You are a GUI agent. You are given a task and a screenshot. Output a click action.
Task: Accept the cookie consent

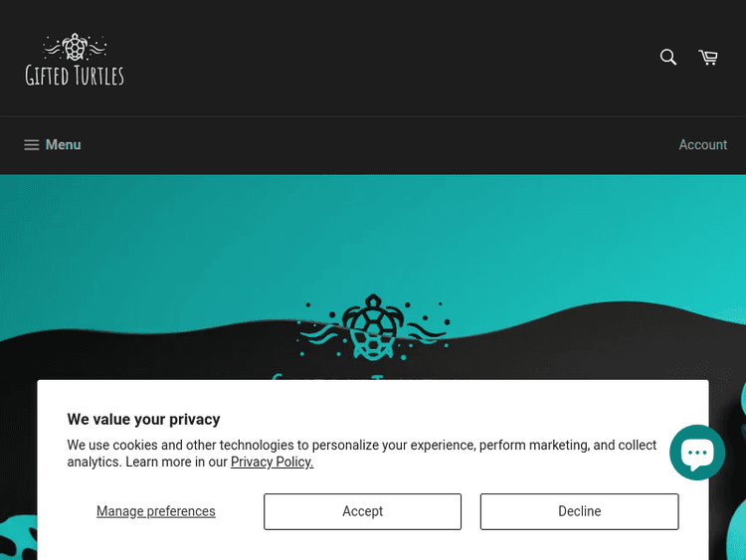(362, 511)
